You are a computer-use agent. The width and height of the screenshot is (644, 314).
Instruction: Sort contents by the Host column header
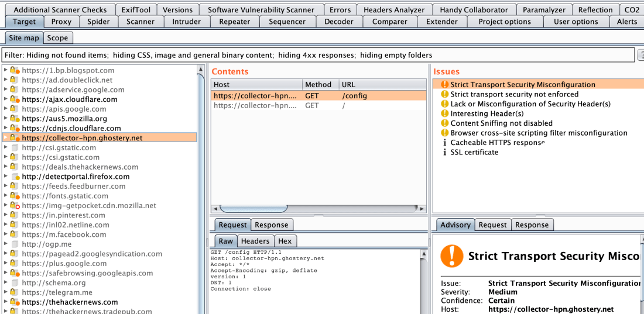point(256,85)
